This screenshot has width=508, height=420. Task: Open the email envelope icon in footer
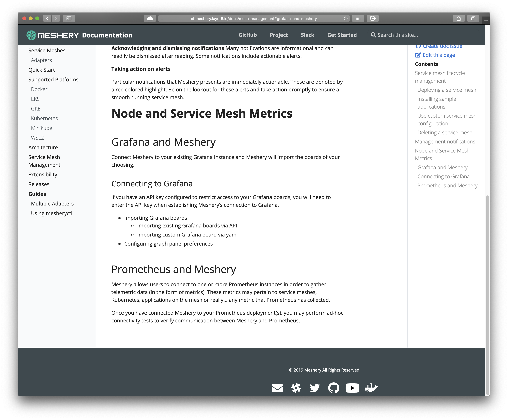tap(277, 388)
